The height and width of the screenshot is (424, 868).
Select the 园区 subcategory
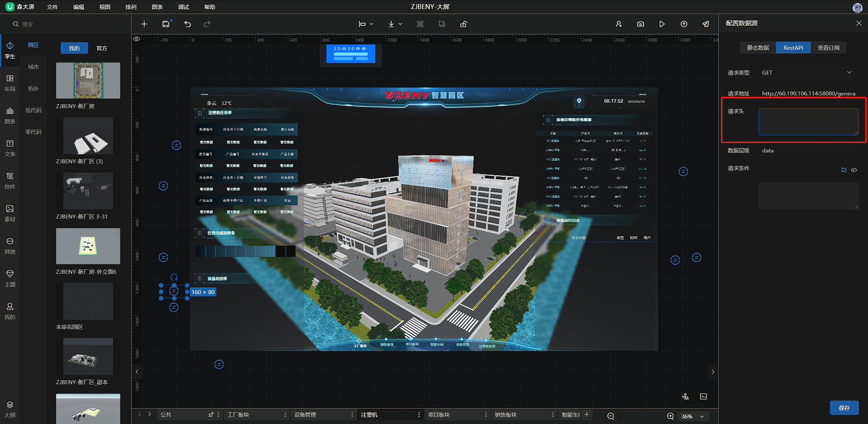point(33,45)
